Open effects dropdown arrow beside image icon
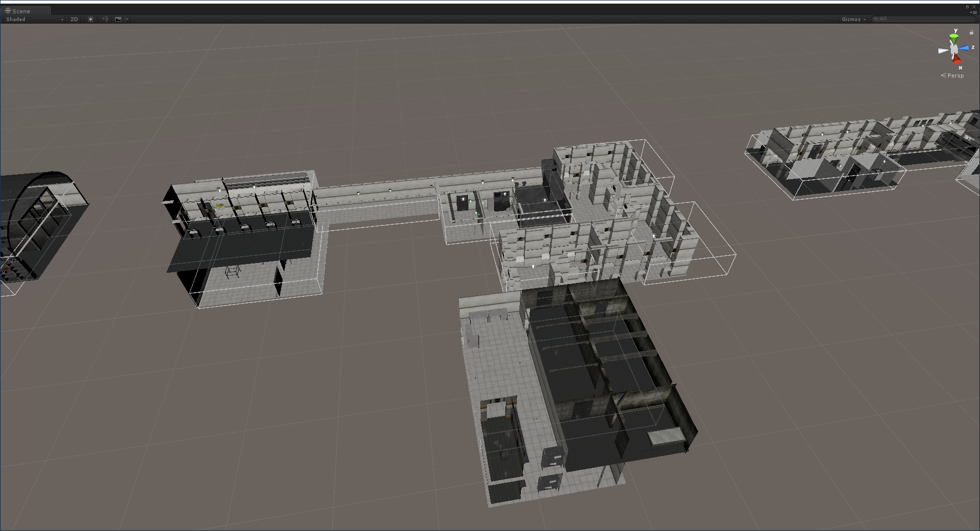The width and height of the screenshot is (980, 531). (127, 19)
